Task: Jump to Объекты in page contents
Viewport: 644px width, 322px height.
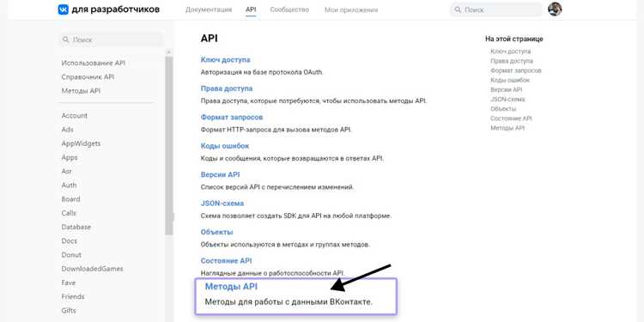Action: 503,109
